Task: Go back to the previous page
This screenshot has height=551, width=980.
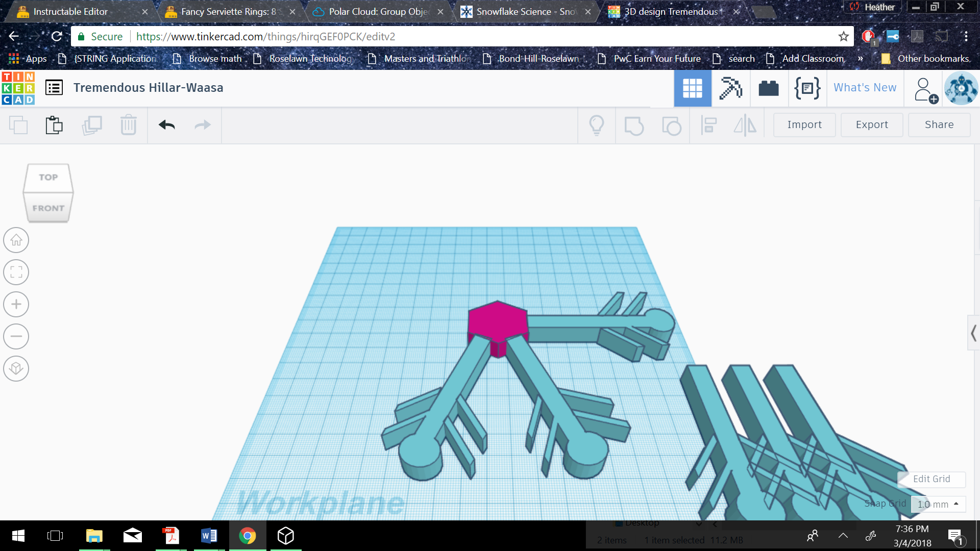Action: (x=14, y=37)
